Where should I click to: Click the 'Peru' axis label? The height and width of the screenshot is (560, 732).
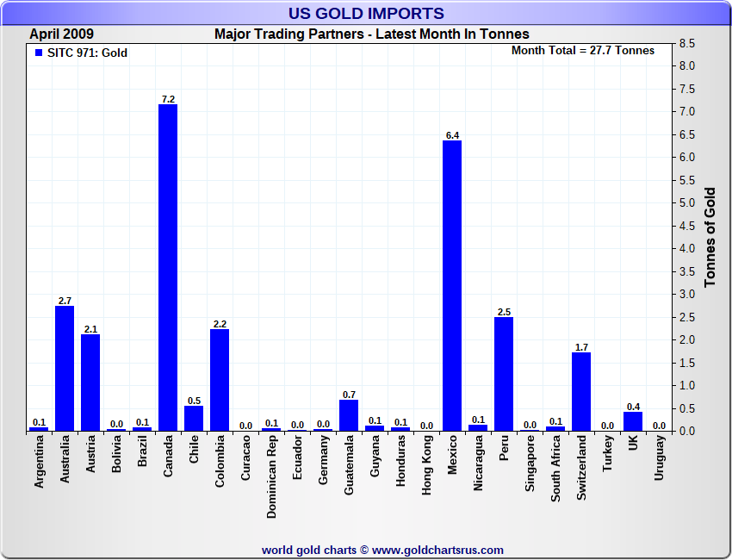(x=504, y=448)
